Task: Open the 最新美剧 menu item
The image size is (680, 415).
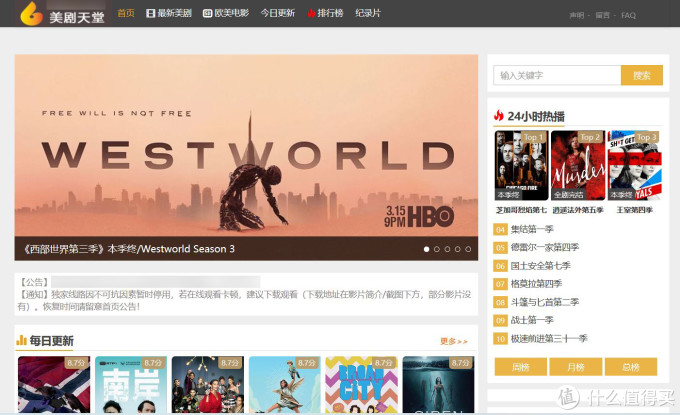Action: [x=174, y=13]
